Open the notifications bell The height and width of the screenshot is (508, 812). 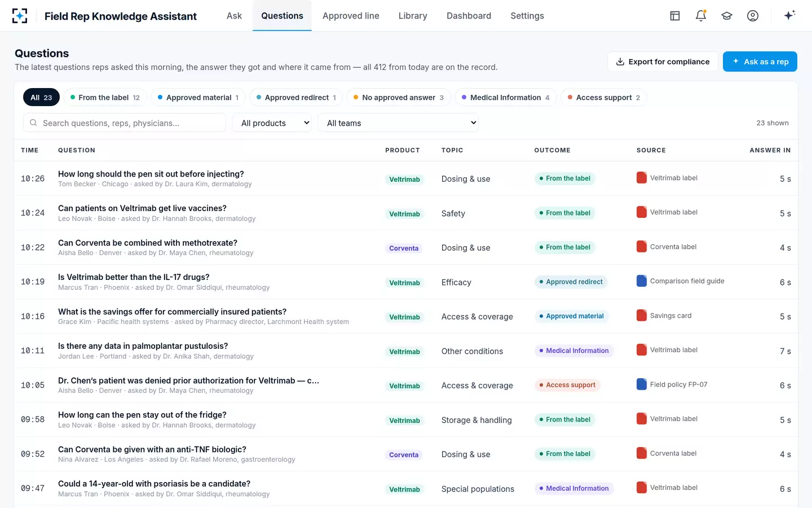701,16
